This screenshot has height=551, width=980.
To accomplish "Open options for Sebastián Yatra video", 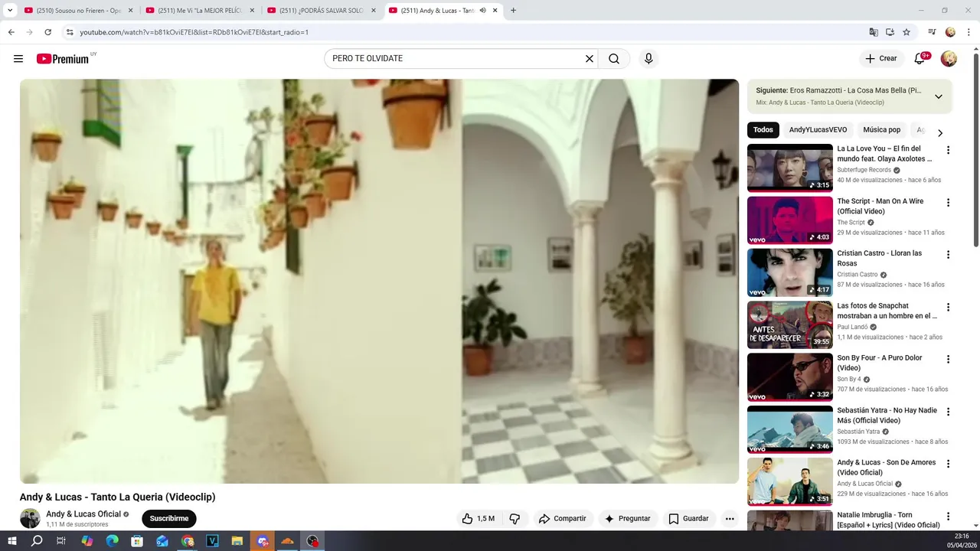I will [x=948, y=412].
